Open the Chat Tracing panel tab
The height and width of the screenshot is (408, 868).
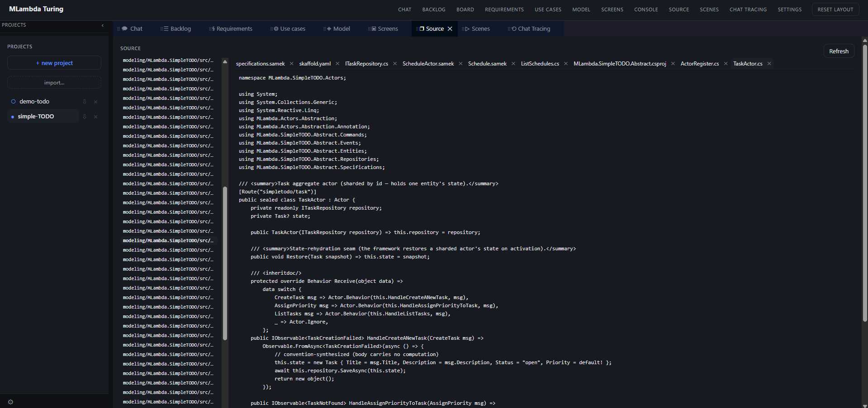(x=530, y=29)
